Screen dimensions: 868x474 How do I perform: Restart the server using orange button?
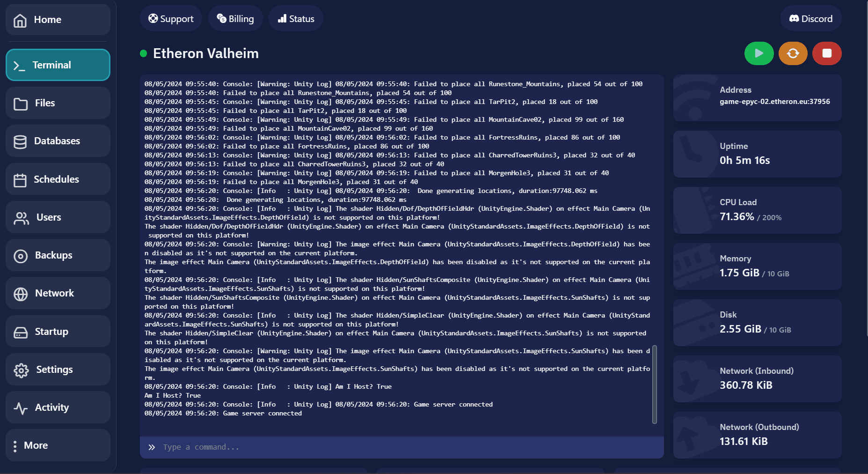click(793, 53)
